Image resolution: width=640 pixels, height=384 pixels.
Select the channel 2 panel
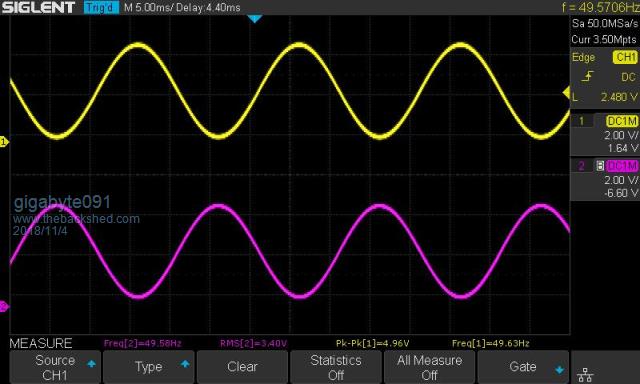point(605,179)
